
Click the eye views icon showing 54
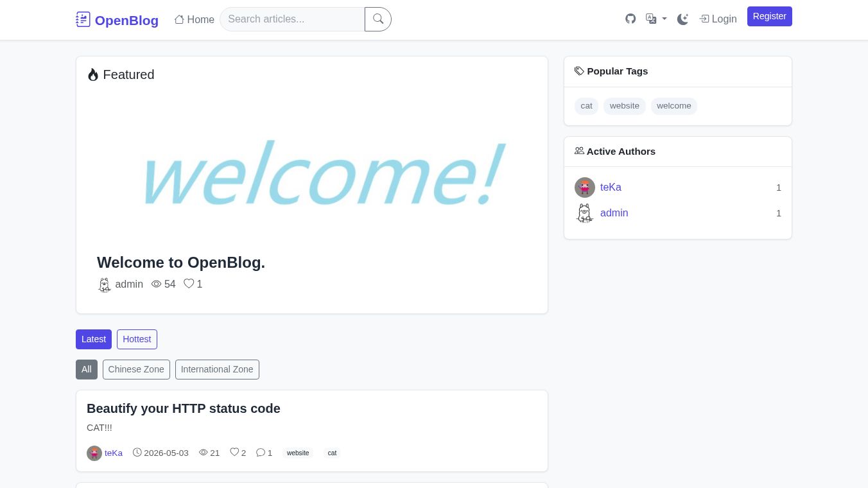[x=156, y=284]
